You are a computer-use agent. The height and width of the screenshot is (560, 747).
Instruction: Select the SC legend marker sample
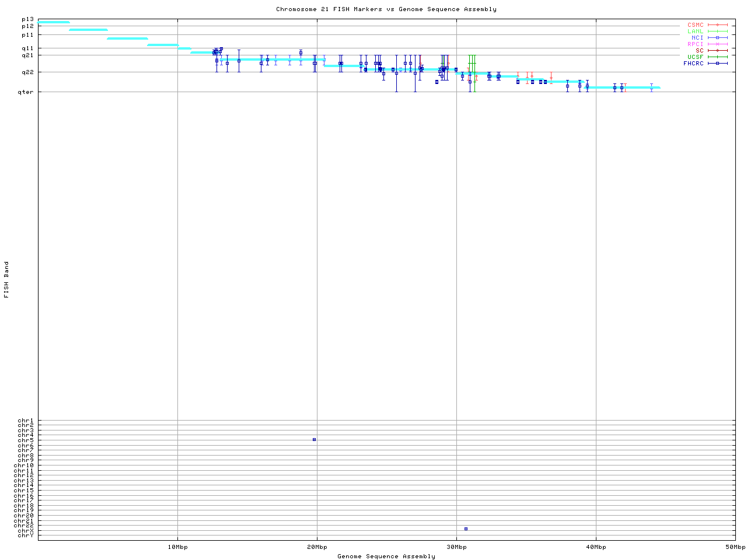pos(717,51)
